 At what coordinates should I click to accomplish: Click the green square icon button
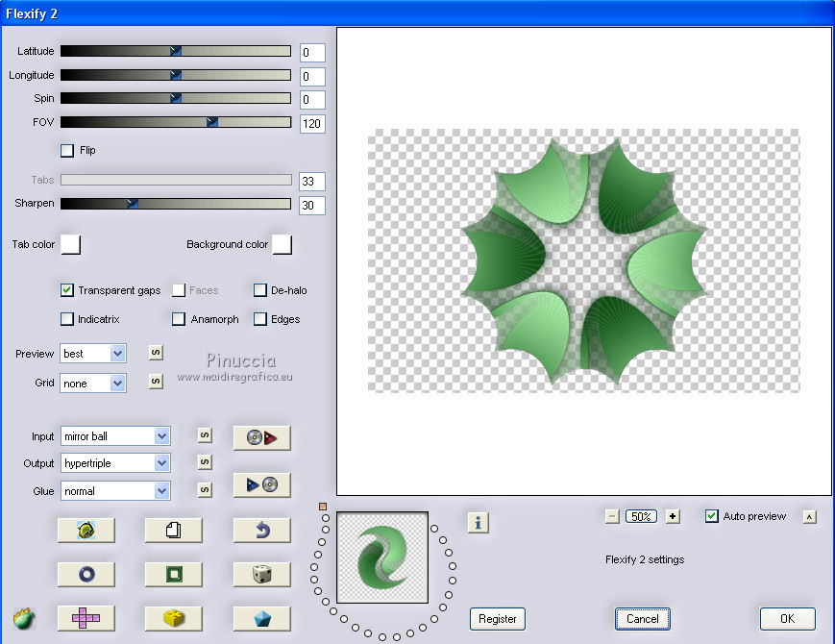174,574
